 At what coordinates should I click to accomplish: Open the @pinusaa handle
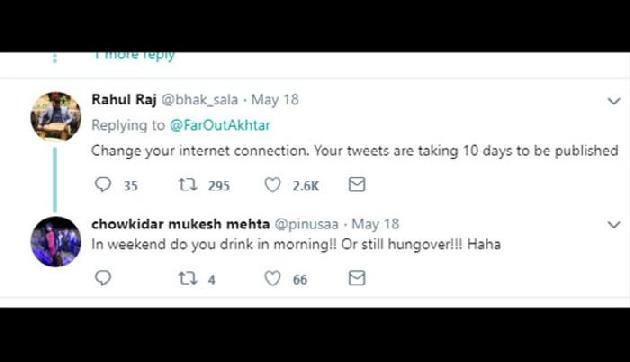(x=307, y=224)
